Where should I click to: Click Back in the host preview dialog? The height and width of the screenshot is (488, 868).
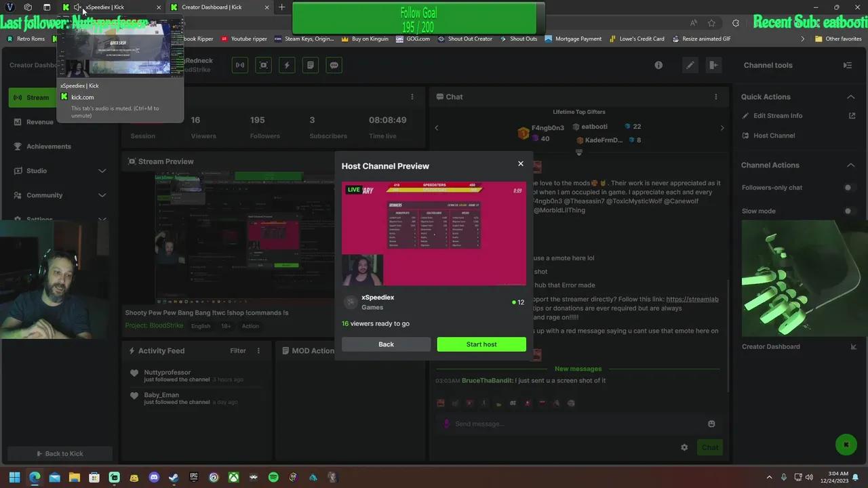click(386, 344)
